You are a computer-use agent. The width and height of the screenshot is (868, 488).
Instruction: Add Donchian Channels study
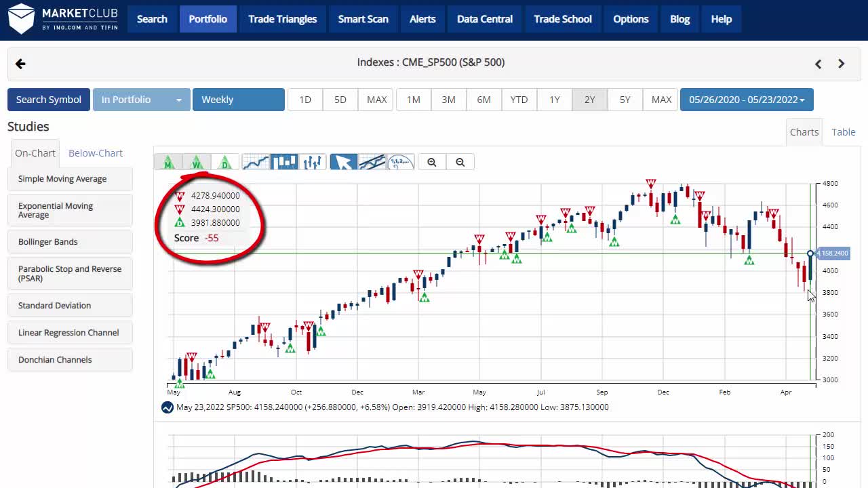70,360
